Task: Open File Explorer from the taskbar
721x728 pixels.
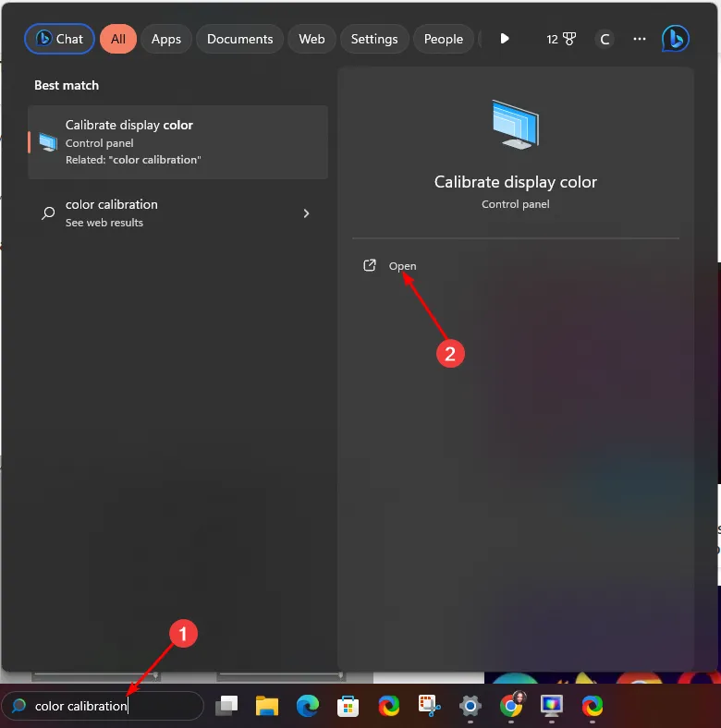Action: point(267,706)
